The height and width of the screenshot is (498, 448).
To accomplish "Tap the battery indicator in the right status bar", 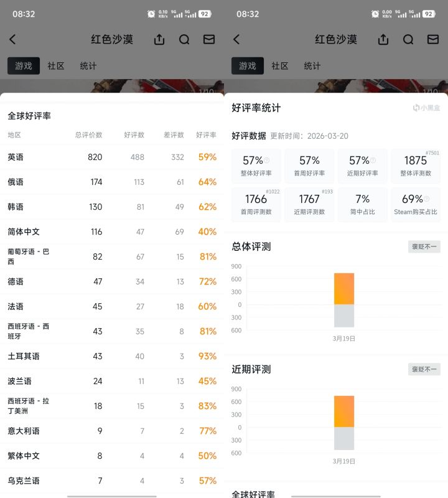I will tap(429, 14).
